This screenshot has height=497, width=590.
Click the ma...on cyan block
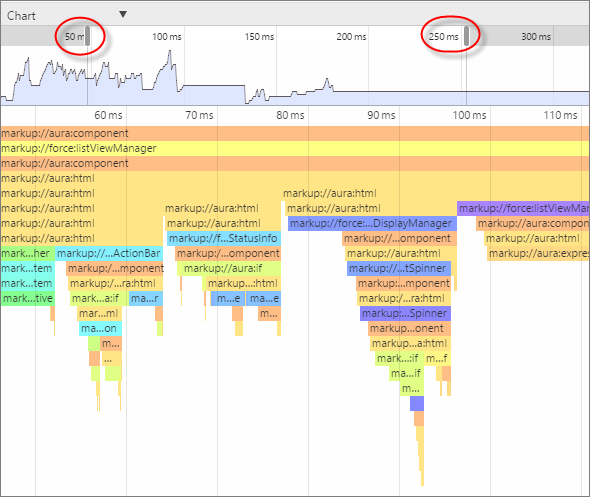[100, 328]
